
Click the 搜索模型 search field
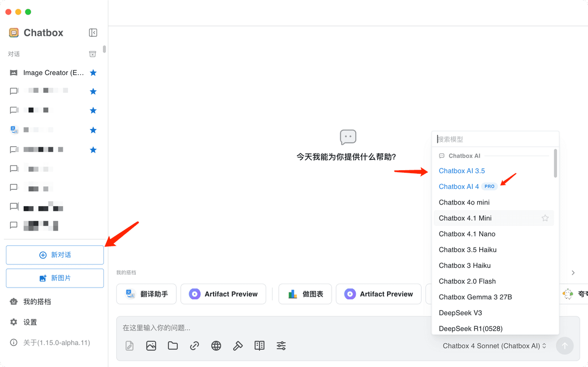(495, 139)
